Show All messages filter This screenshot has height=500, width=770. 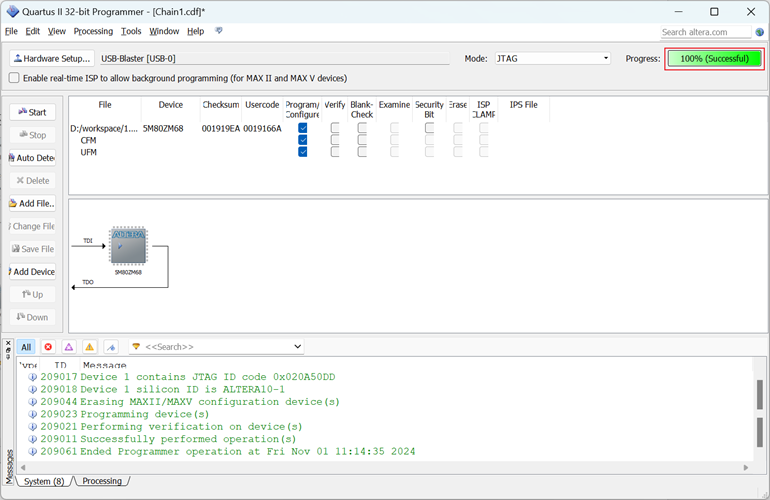(26, 347)
